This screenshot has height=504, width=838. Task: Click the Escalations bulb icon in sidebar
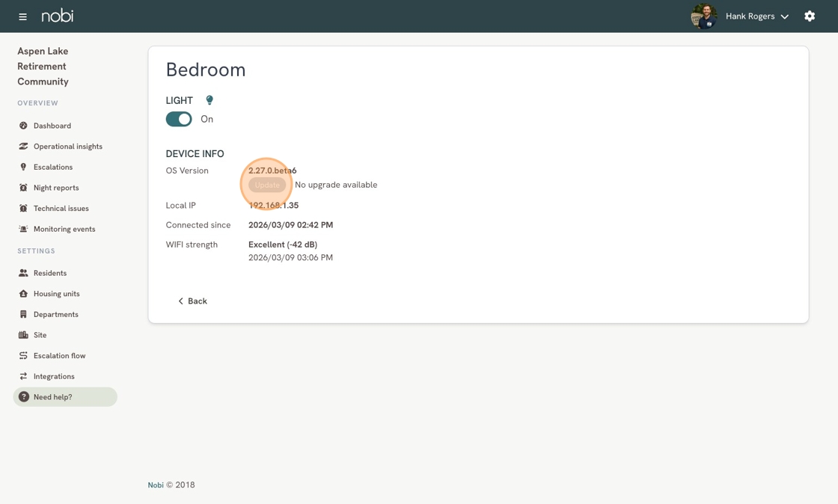click(23, 167)
